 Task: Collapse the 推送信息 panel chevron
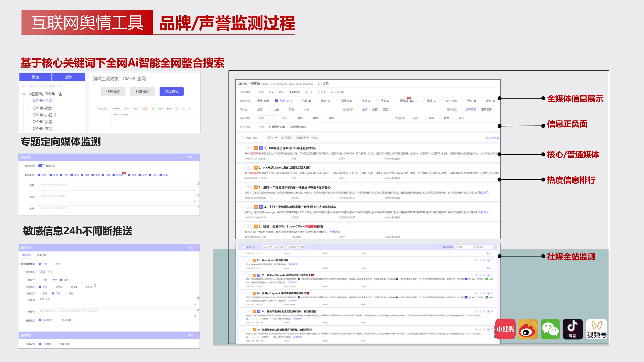198,247
